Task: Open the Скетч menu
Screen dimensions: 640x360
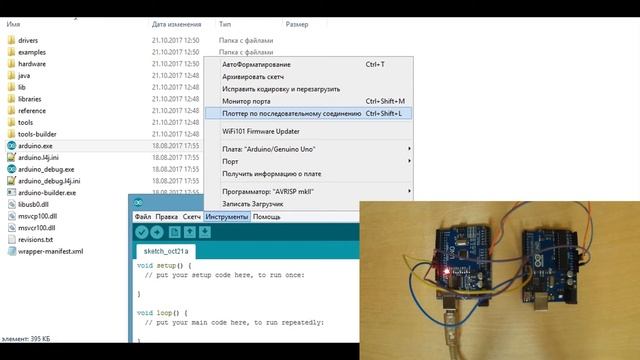Action: click(x=191, y=217)
